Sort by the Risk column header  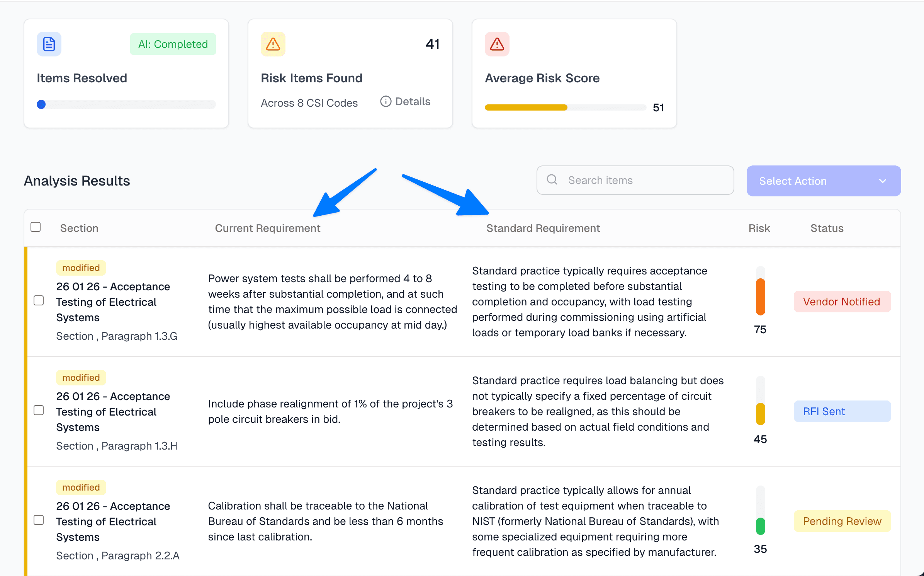point(759,228)
